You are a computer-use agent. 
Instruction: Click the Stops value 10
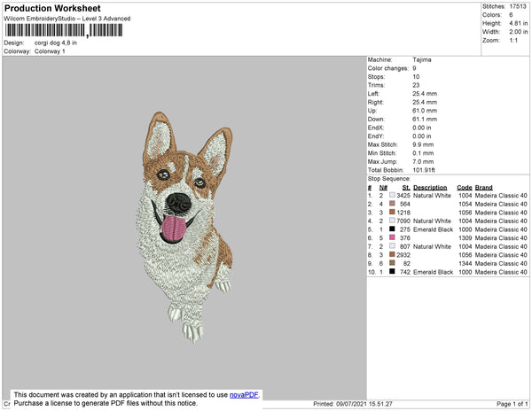pos(416,76)
